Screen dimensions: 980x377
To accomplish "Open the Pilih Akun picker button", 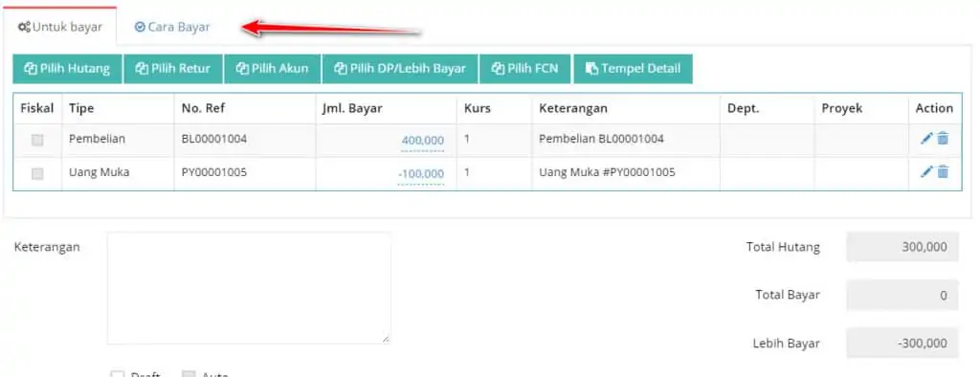I will pyautogui.click(x=273, y=69).
